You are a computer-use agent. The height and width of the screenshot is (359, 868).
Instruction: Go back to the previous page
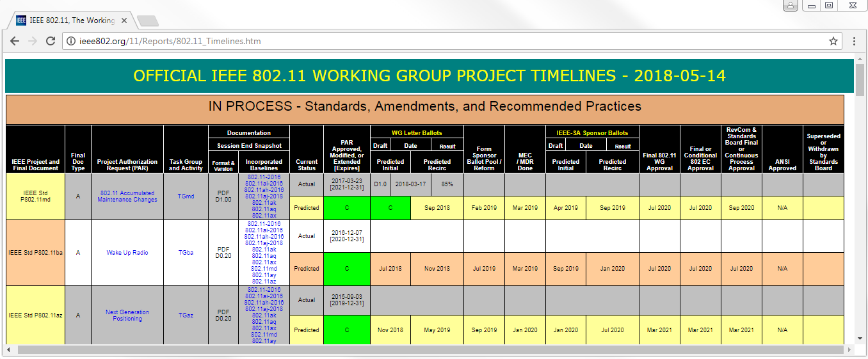point(15,41)
